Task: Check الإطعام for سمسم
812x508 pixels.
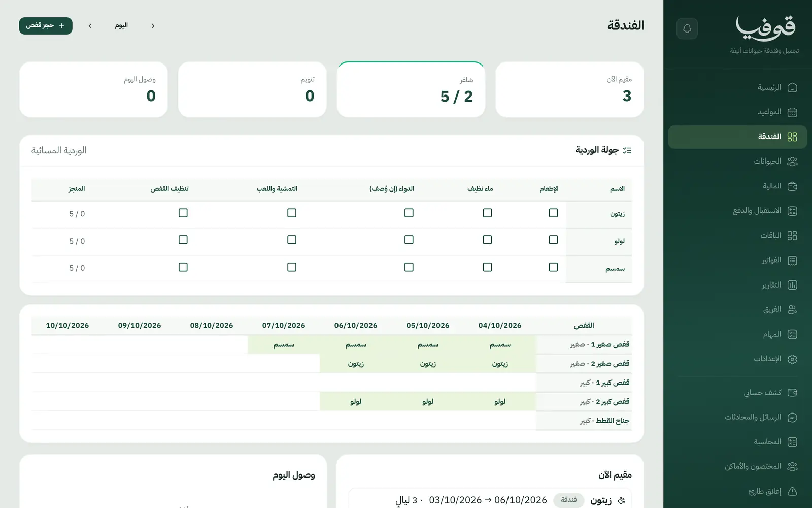Action: (x=553, y=267)
